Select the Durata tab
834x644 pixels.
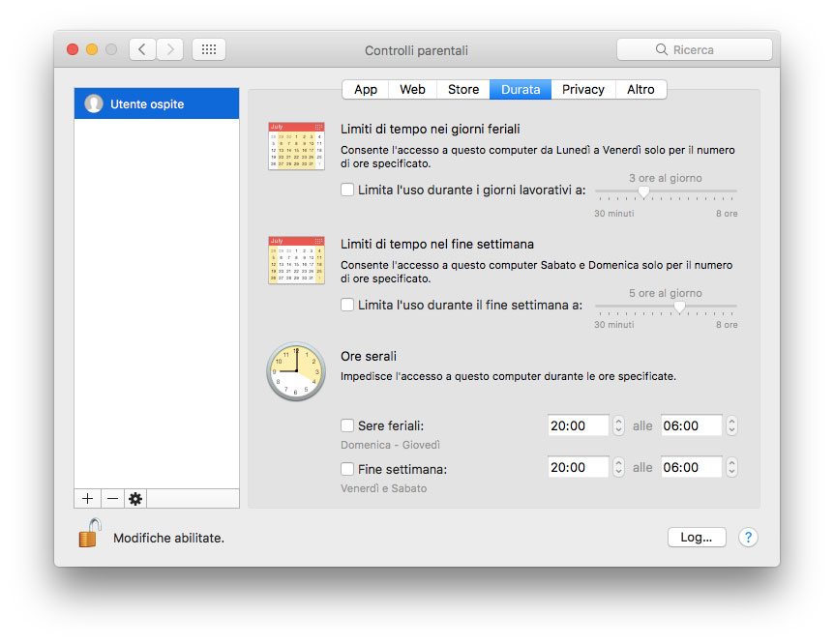[x=521, y=89]
